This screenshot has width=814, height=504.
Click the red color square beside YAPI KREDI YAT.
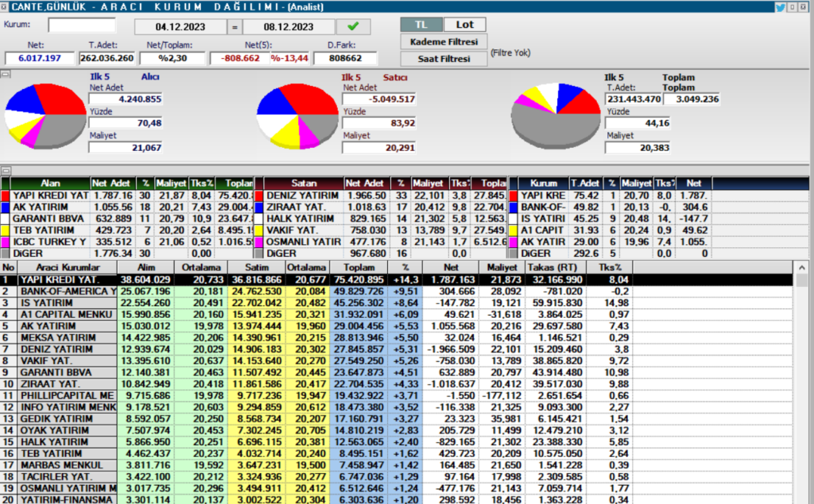click(x=6, y=196)
